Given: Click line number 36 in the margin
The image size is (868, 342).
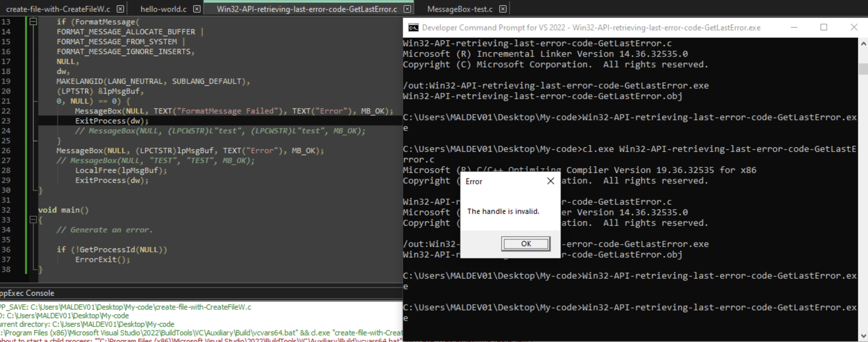Looking at the screenshot, I should pos(6,250).
